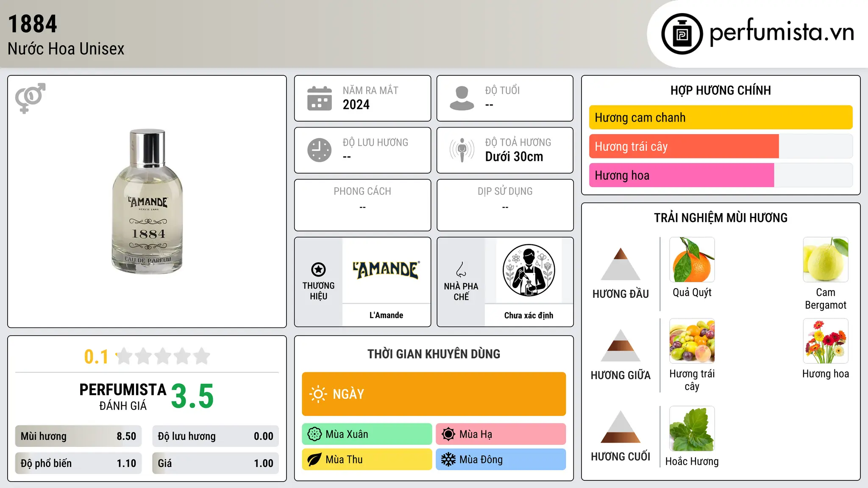Open the 1884 perfume bottle image
Image resolution: width=868 pixels, height=488 pixels.
(147, 202)
